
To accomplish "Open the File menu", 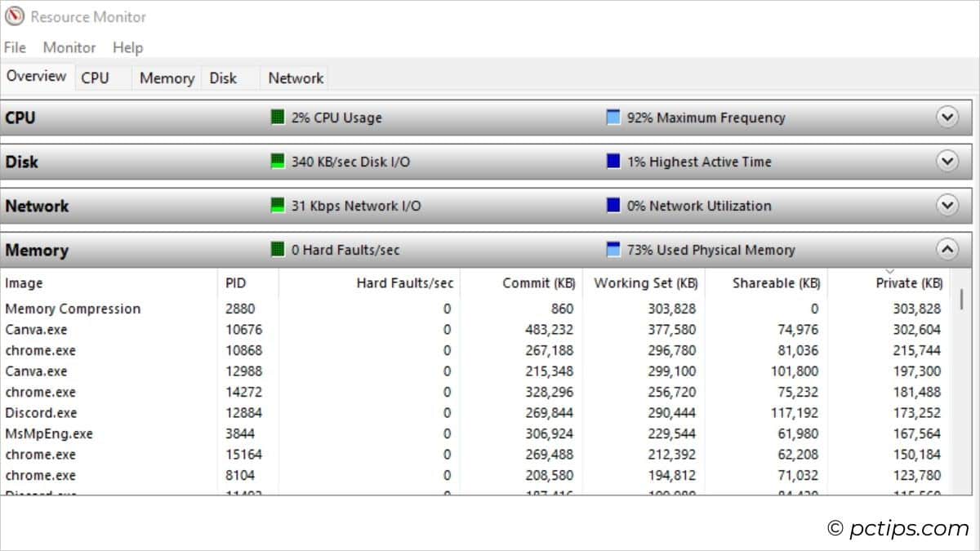I will click(x=14, y=47).
